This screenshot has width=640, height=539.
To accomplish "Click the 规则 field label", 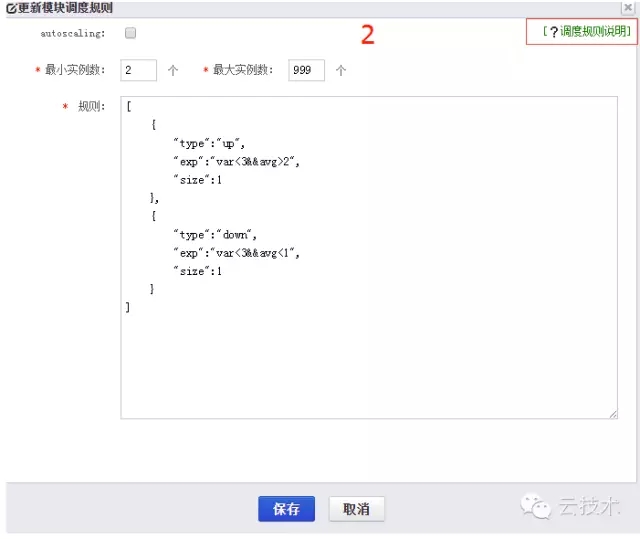I will pyautogui.click(x=91, y=107).
